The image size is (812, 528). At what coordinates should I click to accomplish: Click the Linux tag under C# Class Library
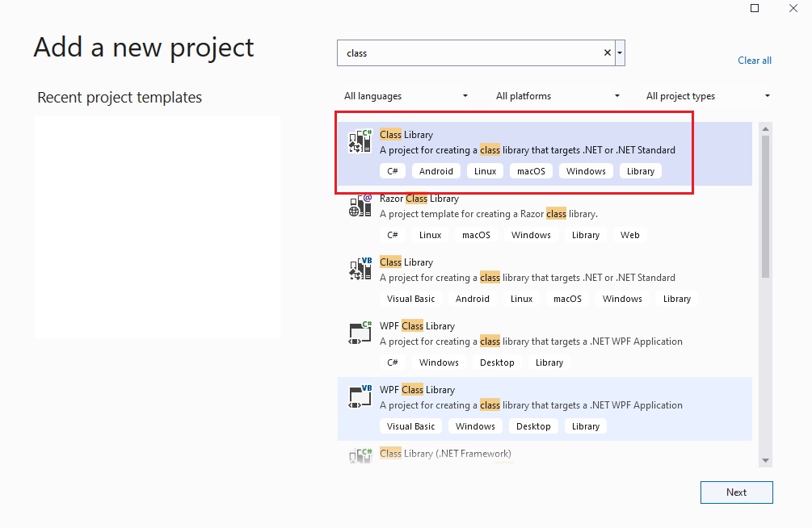coord(486,171)
